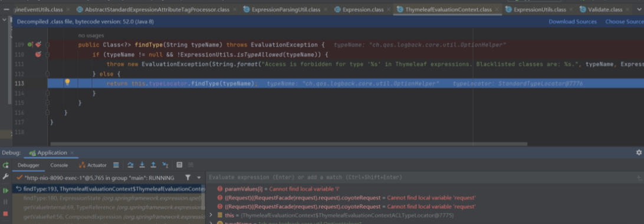Open the Evaluate Expression calculator icon
The image size is (644, 224).
coord(179,165)
